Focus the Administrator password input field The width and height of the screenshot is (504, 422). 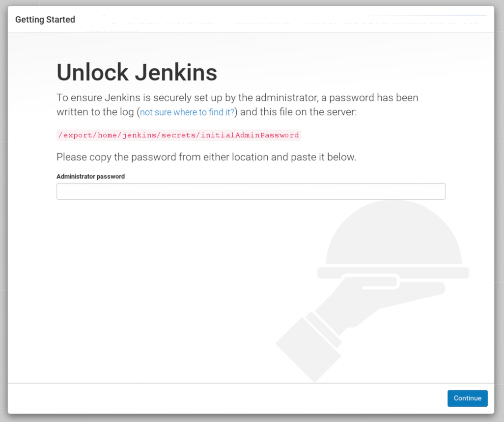tap(251, 191)
